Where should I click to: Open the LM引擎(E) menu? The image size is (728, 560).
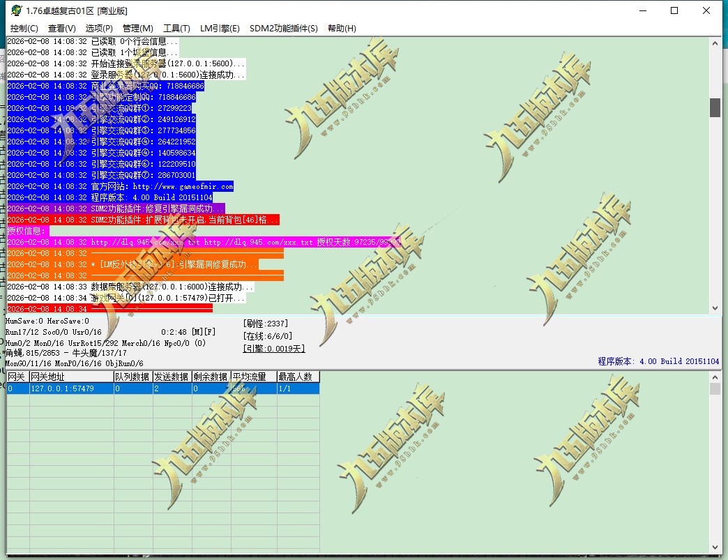tap(220, 29)
